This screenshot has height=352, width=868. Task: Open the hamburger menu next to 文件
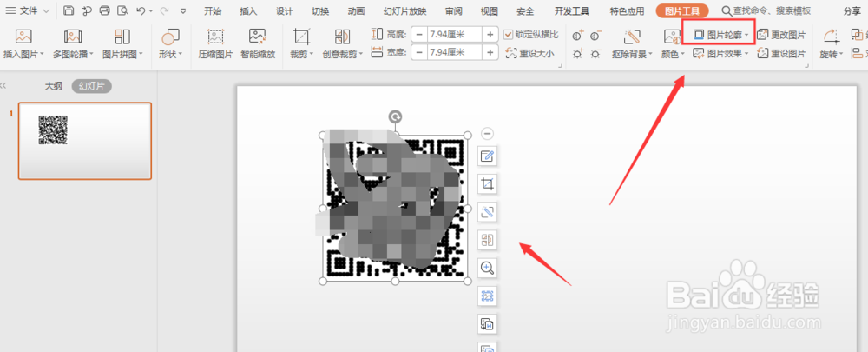click(10, 10)
